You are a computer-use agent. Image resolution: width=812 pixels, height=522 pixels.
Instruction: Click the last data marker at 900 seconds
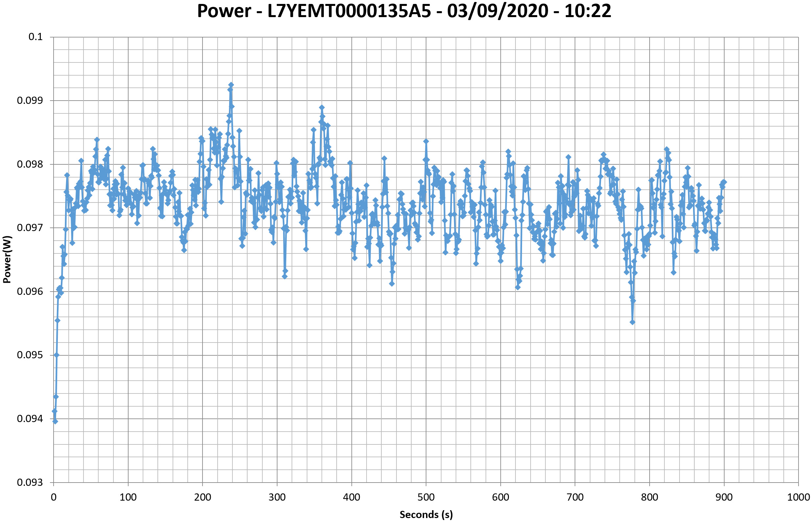[x=724, y=182]
